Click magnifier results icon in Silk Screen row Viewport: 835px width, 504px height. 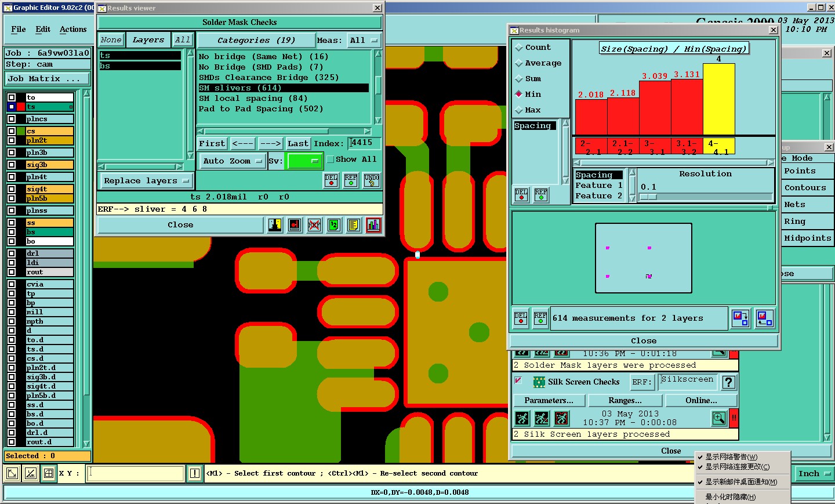pyautogui.click(x=719, y=418)
